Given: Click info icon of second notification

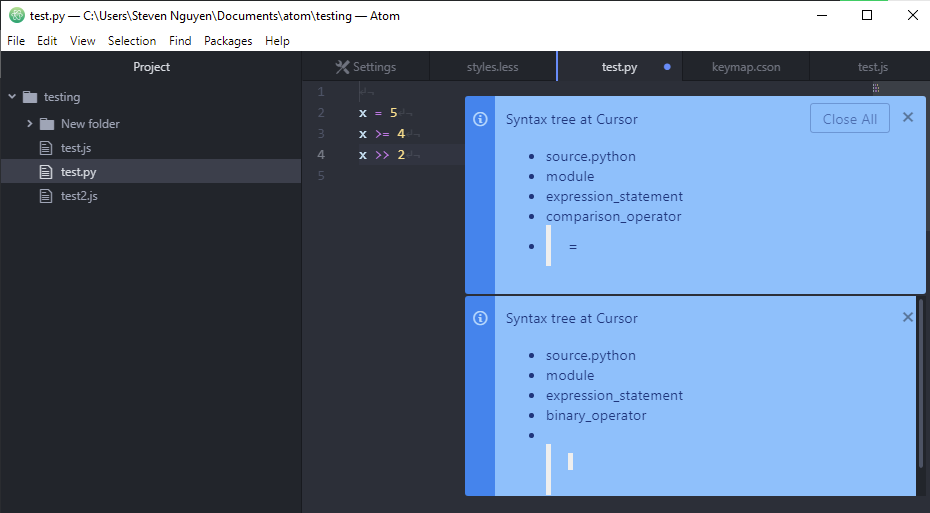Looking at the screenshot, I should (x=480, y=318).
